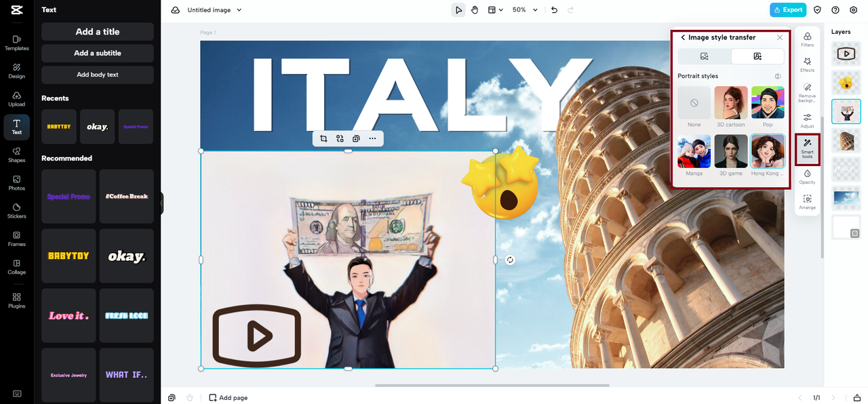Toggle the compare icon next to Portrait styles

pyautogui.click(x=778, y=76)
